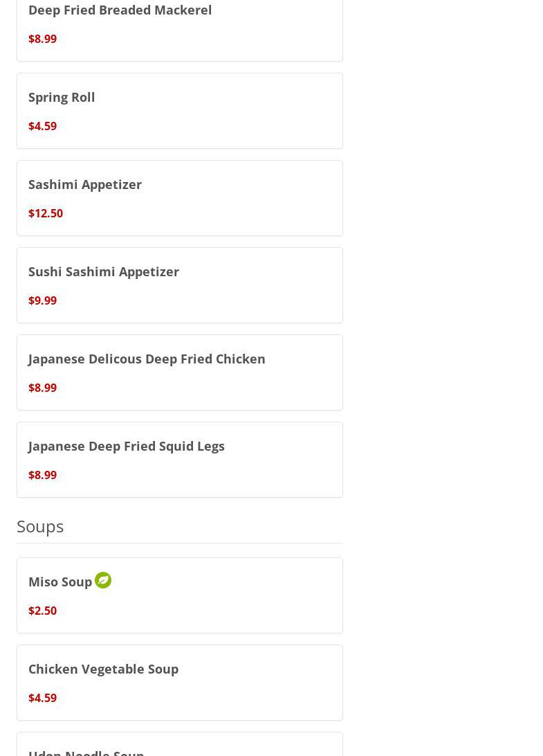Open Sushi Sashimi Appetizer item
Image resolution: width=543 pixels, height=756 pixels.
click(104, 272)
